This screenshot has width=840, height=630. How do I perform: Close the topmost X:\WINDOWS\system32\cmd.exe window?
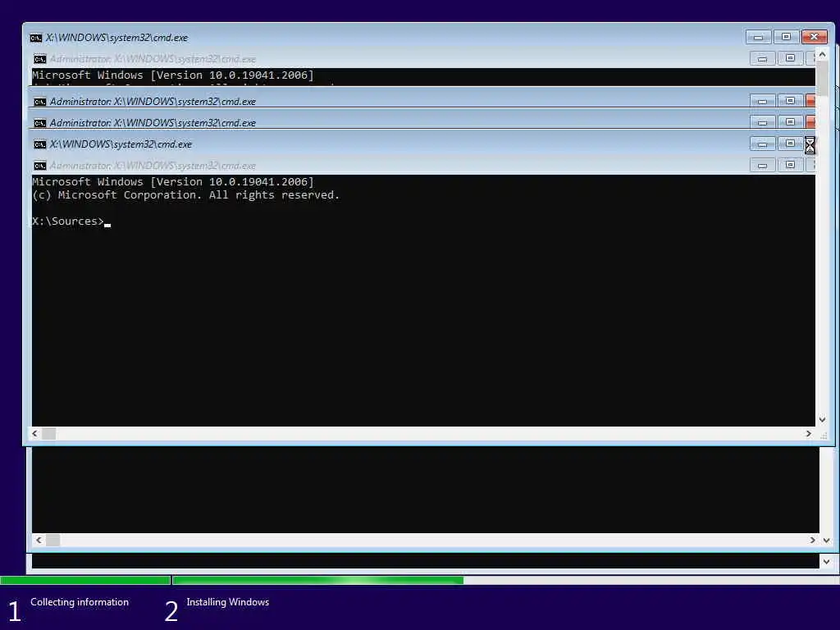(815, 36)
